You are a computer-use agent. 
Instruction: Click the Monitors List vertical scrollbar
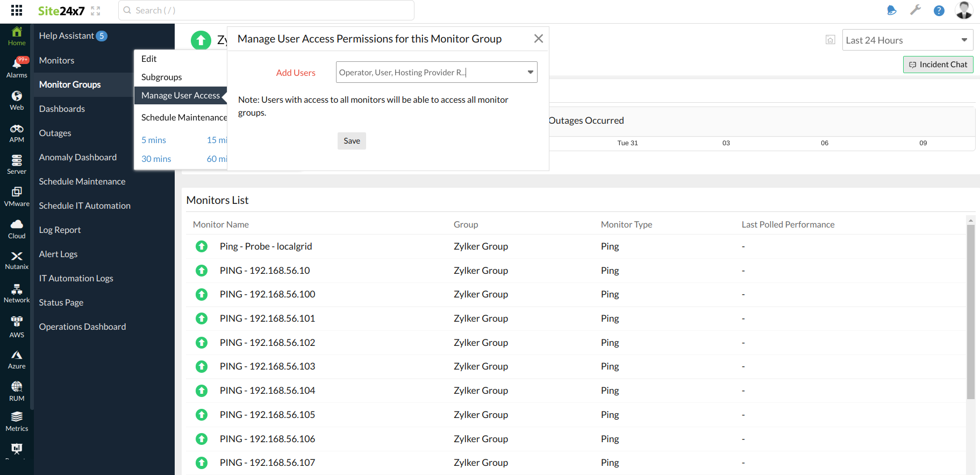tap(970, 312)
